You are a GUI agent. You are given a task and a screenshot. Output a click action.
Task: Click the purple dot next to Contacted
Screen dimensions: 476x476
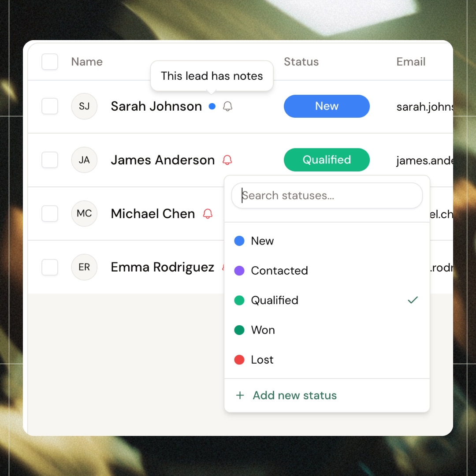[x=239, y=271]
